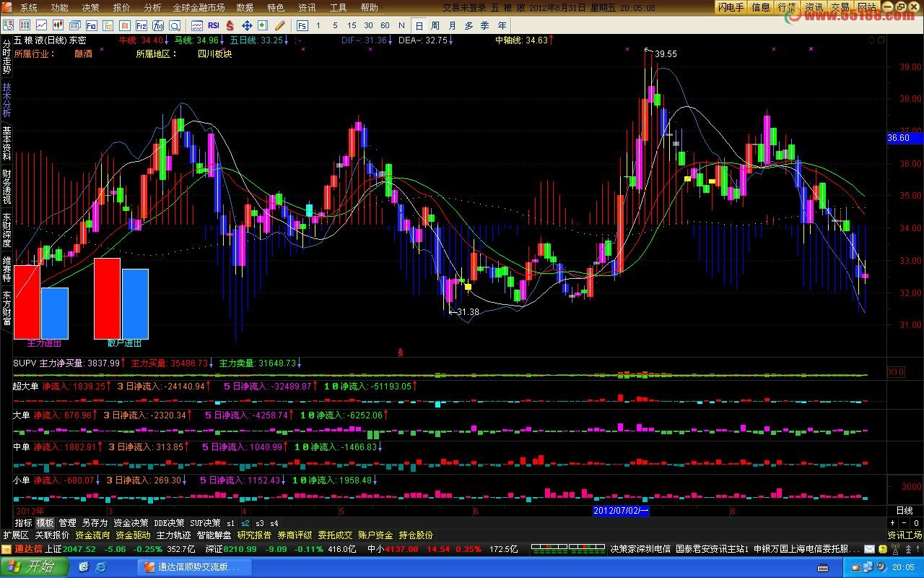Click the 网站 button in title bar
Viewport: 924px width, 578px height.
[x=866, y=7]
